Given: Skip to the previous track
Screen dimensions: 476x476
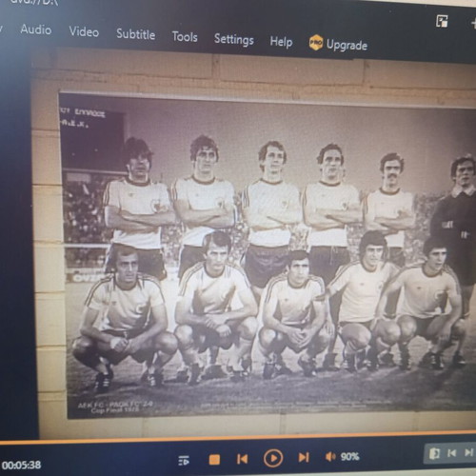Looking at the screenshot, I should tap(243, 459).
